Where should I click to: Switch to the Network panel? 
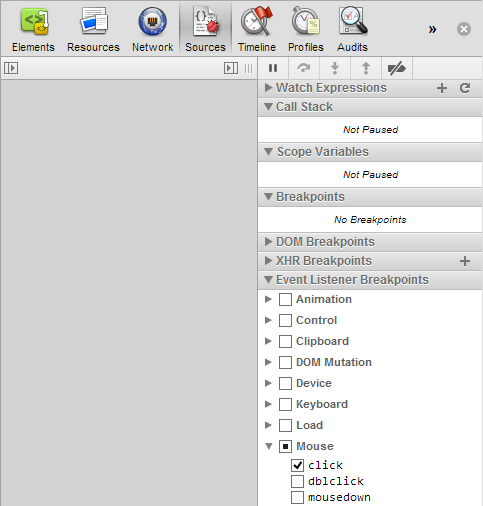coord(152,29)
